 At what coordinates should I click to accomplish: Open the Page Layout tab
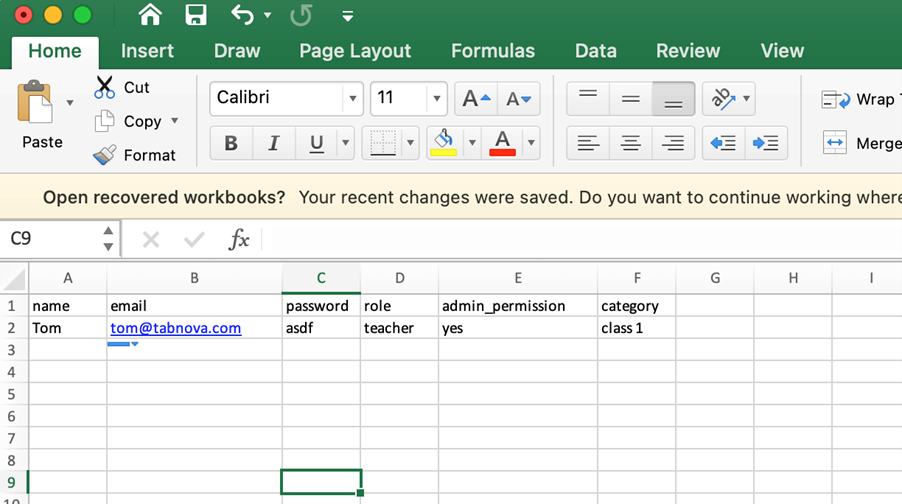coord(355,51)
